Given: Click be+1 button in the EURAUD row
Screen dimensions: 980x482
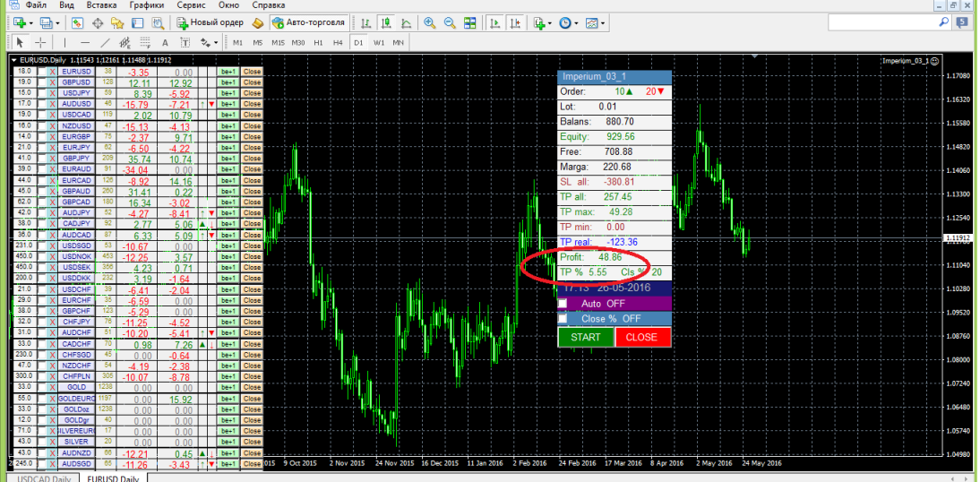Looking at the screenshot, I should (228, 168).
